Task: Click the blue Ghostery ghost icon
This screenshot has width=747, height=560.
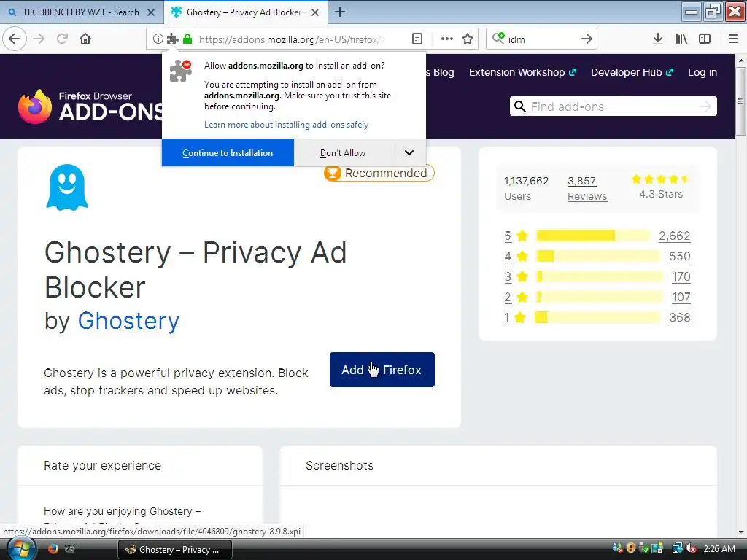Action: [67, 187]
